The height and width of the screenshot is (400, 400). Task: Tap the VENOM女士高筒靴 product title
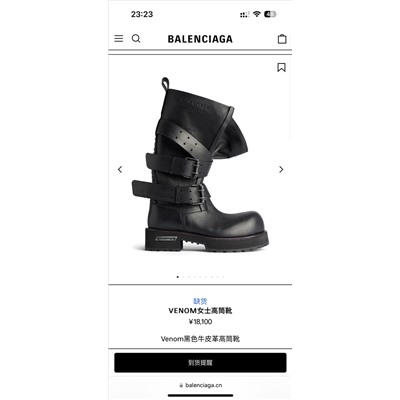pos(200,311)
